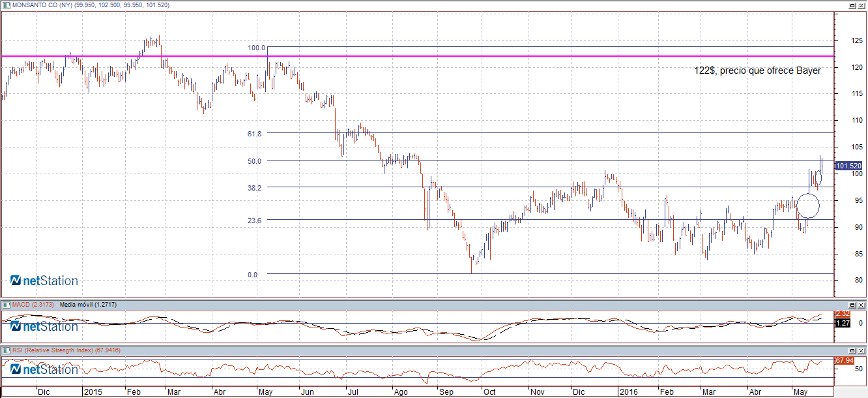Click the Fibonacci 61.8 level label
Screen dimensions: 868x398
coord(254,133)
